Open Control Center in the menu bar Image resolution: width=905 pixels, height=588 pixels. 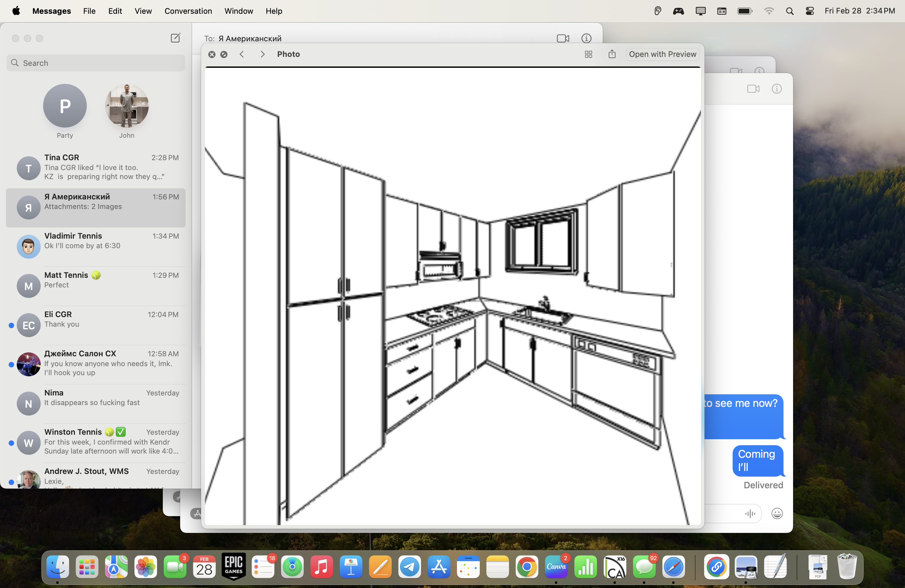click(810, 11)
